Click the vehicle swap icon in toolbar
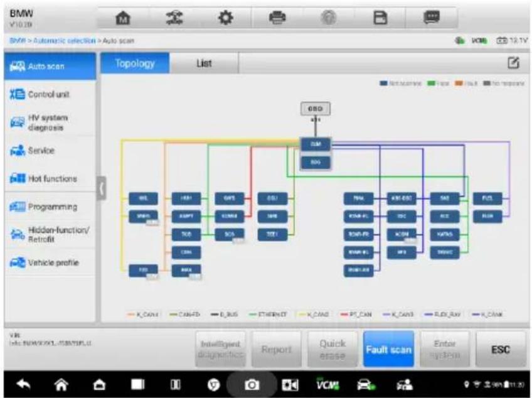Screen dimensions: 532x398 [174, 18]
